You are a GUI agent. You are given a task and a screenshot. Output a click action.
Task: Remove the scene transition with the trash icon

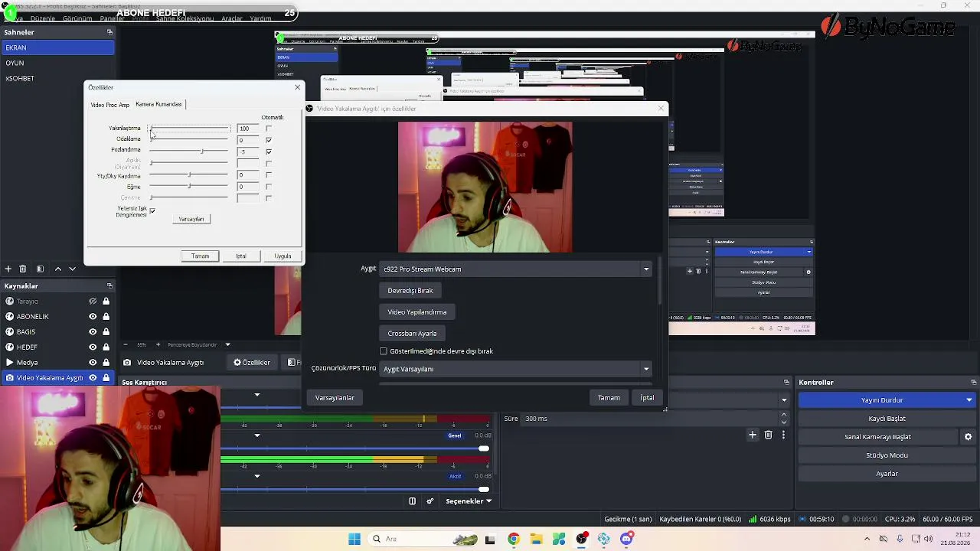pyautogui.click(x=769, y=435)
